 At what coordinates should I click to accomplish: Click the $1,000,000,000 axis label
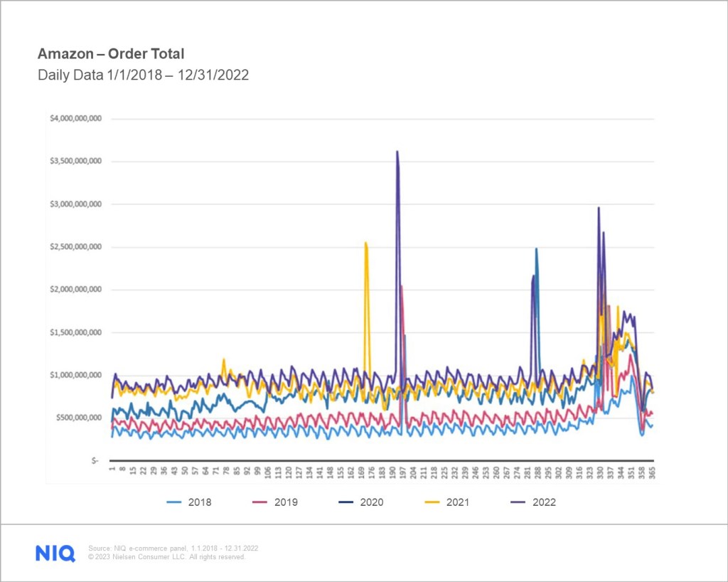tap(75, 375)
